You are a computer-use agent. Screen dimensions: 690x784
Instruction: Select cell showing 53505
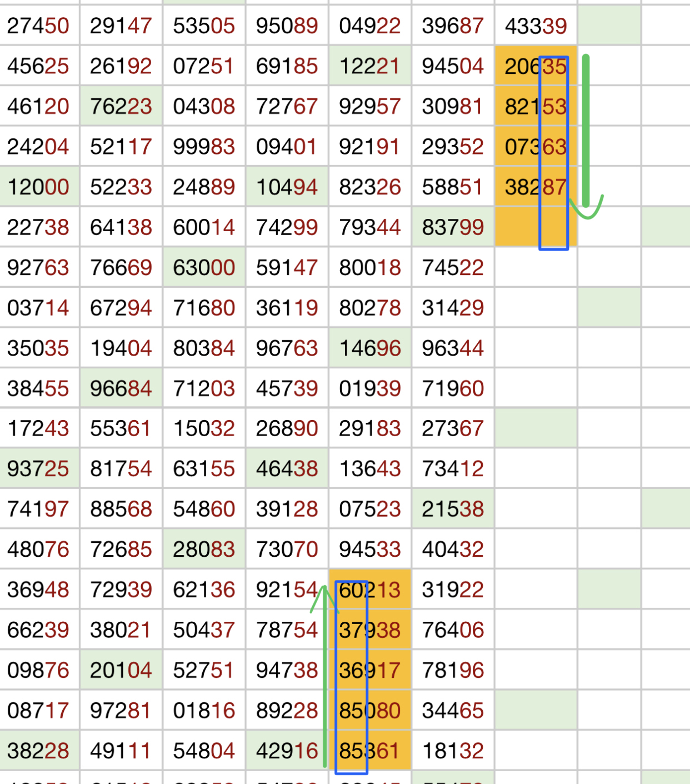pos(204,26)
